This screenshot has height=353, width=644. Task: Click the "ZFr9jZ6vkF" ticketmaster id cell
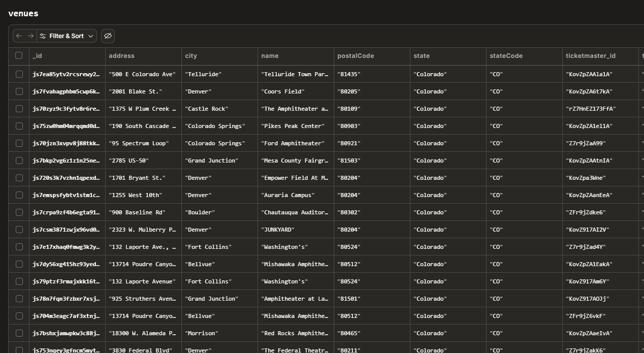point(600,316)
